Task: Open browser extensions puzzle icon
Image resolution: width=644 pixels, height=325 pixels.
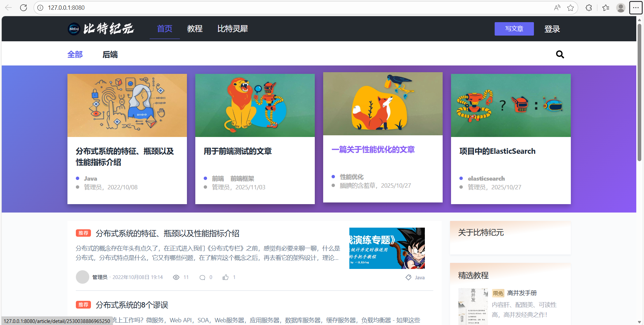Action: [589, 8]
